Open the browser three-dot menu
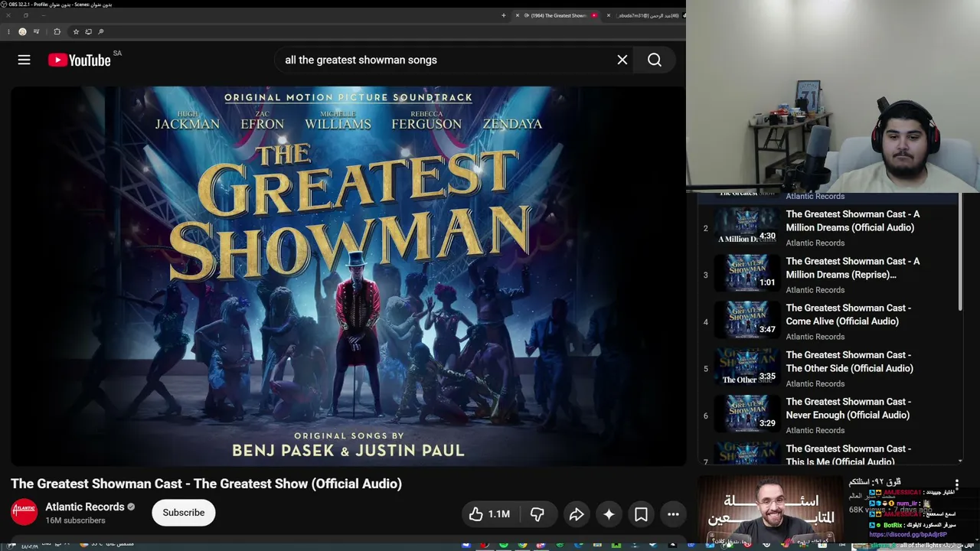This screenshot has width=980, height=551. click(8, 31)
